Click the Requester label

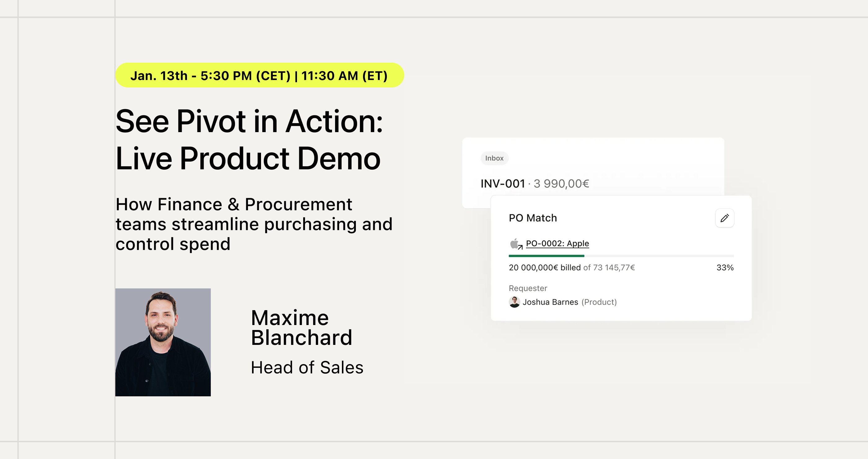coord(528,288)
